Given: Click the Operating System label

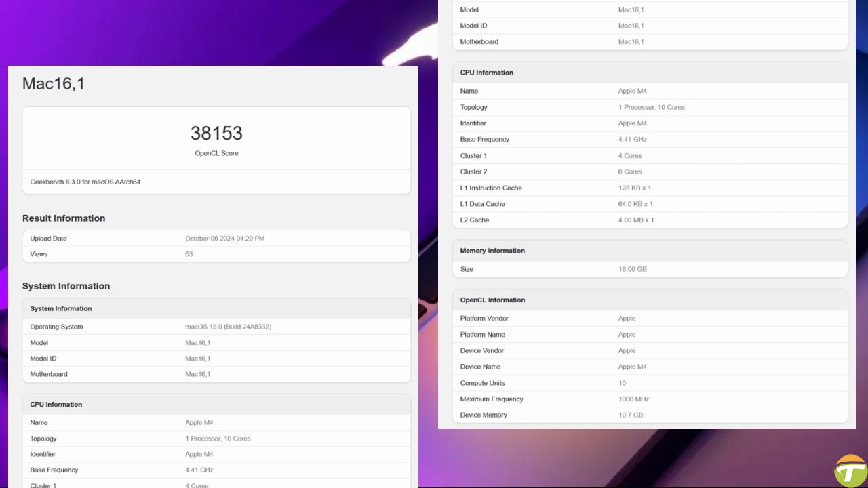Looking at the screenshot, I should pos(56,327).
